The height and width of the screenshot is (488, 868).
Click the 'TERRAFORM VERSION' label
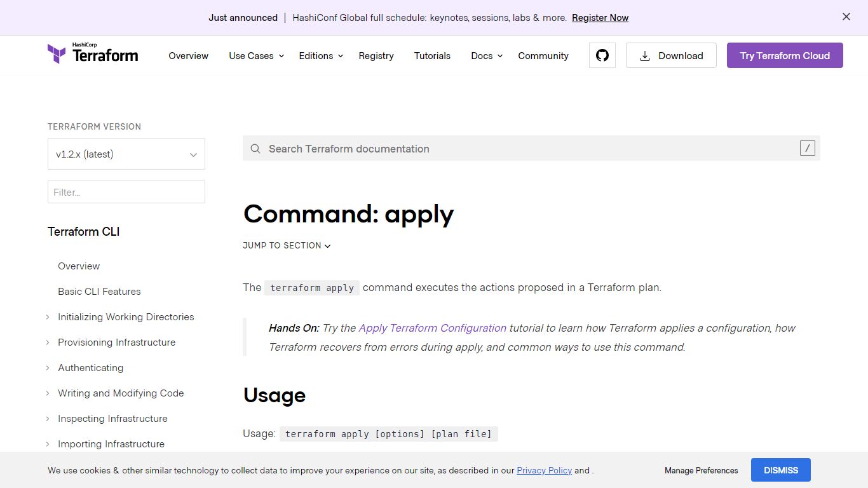pos(94,126)
